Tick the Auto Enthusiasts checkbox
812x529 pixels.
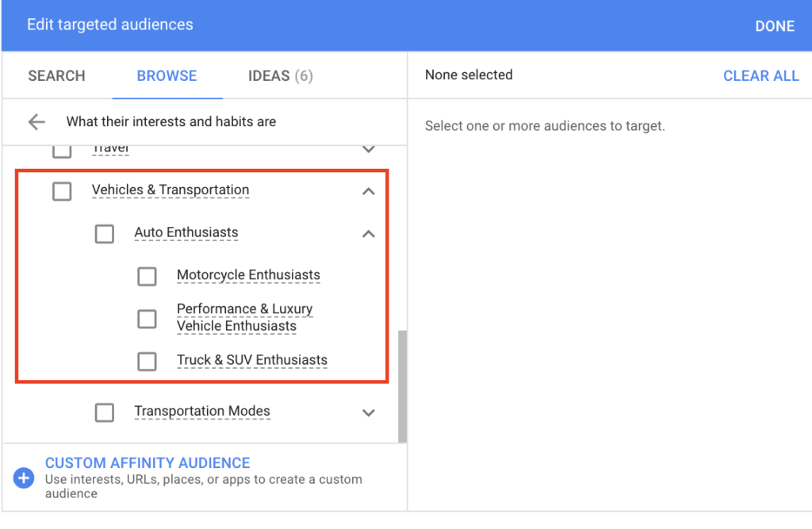coord(105,234)
